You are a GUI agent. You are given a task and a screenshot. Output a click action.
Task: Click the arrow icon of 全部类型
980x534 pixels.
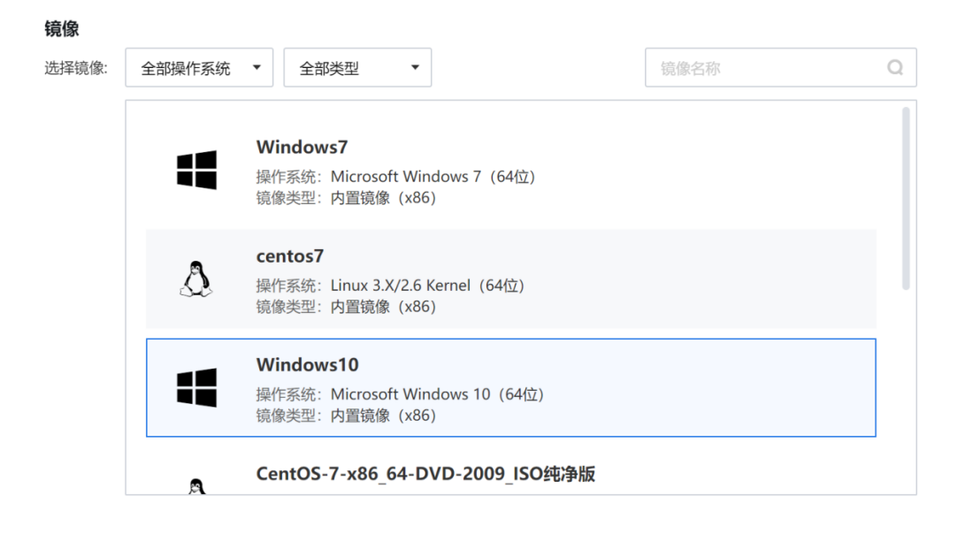pyautogui.click(x=415, y=67)
